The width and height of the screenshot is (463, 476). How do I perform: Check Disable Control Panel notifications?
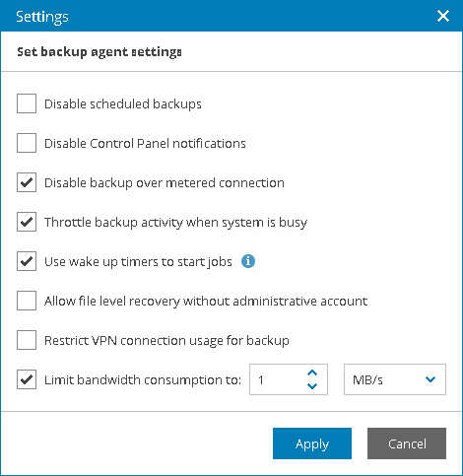point(27,143)
